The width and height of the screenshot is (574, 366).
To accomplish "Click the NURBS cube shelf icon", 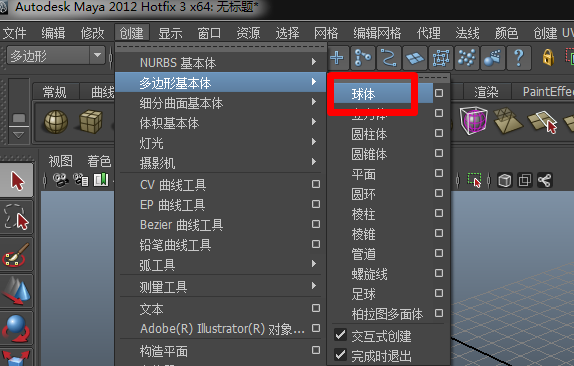I will click(x=90, y=122).
